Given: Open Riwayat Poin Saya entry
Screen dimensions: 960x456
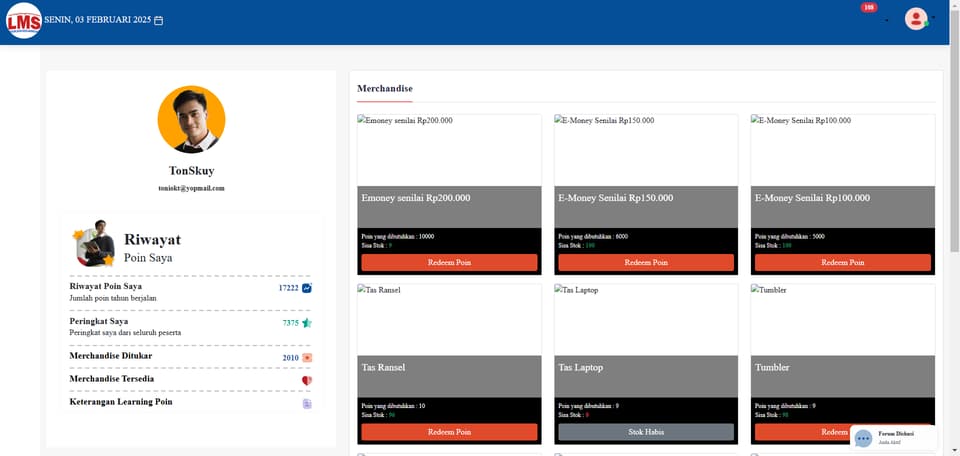Looking at the screenshot, I should (190, 292).
